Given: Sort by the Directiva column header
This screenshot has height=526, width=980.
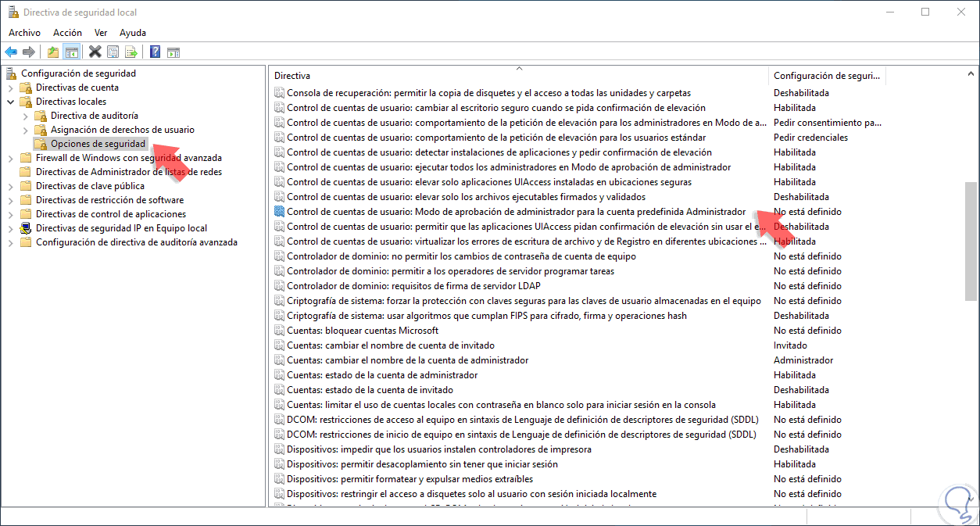Looking at the screenshot, I should 520,76.
